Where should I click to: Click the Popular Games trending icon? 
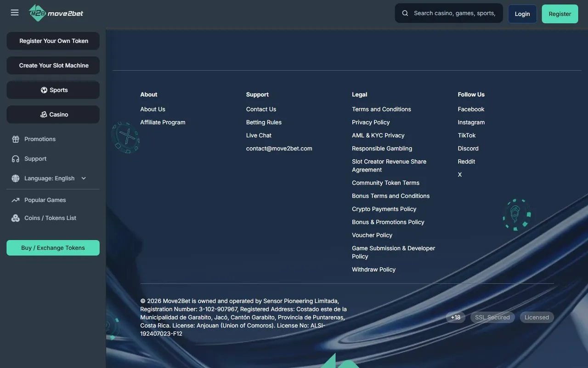[16, 200]
